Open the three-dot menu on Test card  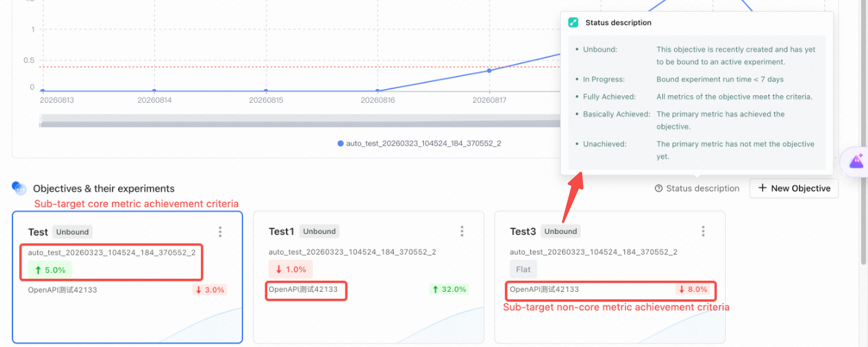coord(220,232)
